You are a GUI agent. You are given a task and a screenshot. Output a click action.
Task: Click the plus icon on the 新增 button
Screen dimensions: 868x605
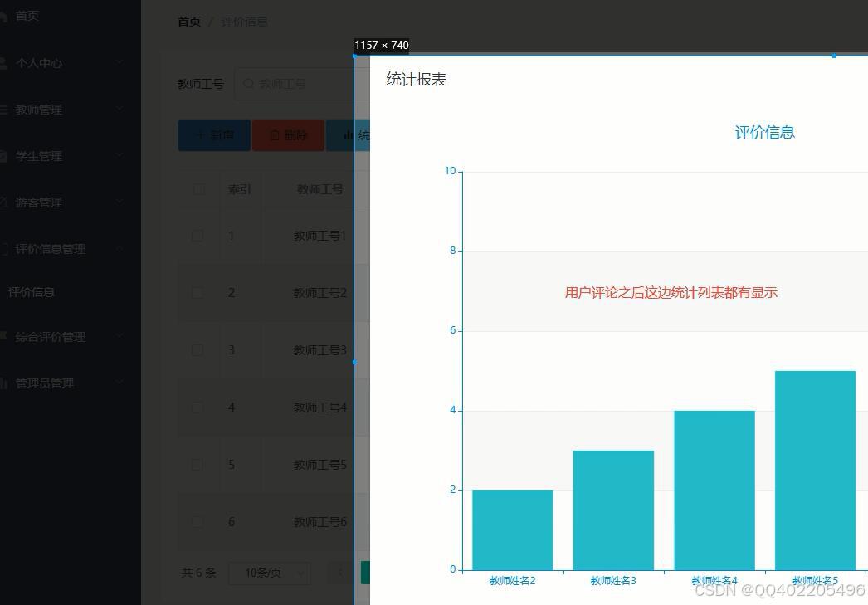click(x=202, y=135)
